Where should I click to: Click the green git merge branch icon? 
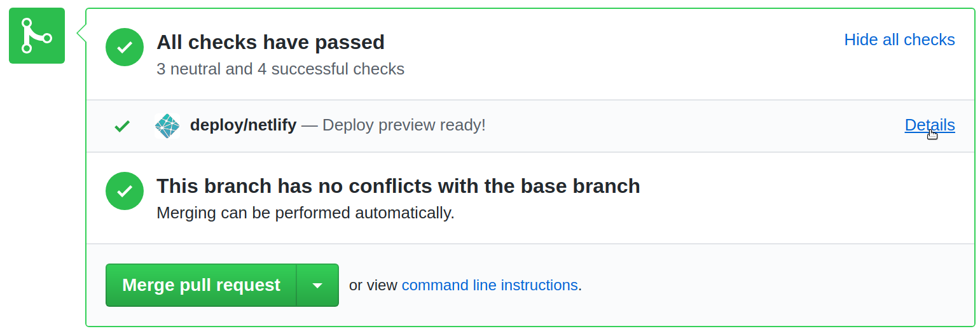(37, 36)
